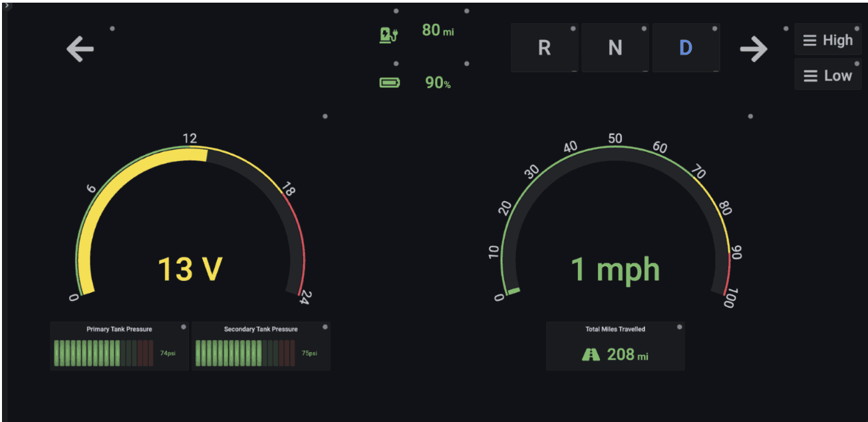Shift into Neutral gear N
Screen dimensions: 868x422
(615, 48)
